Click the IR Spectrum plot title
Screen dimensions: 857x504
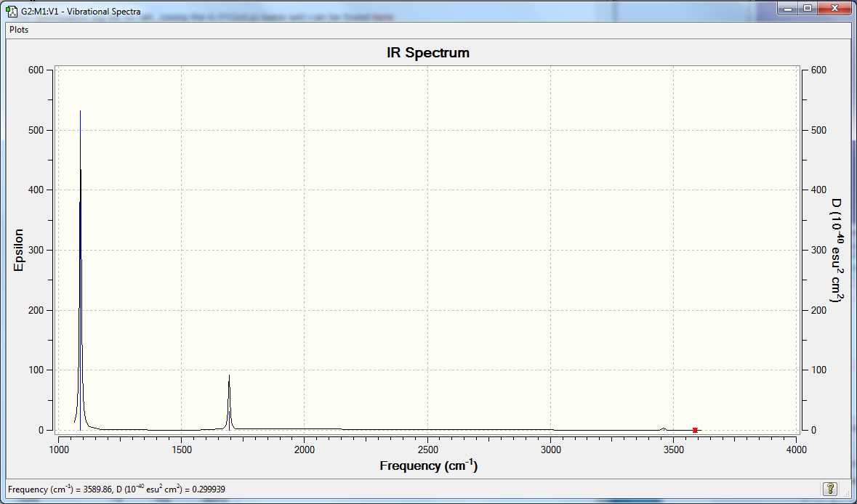coord(428,53)
